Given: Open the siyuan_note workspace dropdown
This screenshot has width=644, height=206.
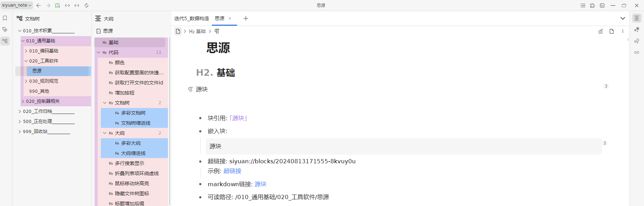Looking at the screenshot, I should point(17,5).
